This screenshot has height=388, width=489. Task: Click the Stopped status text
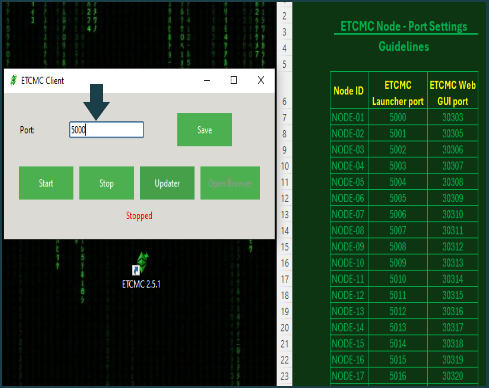(x=139, y=216)
